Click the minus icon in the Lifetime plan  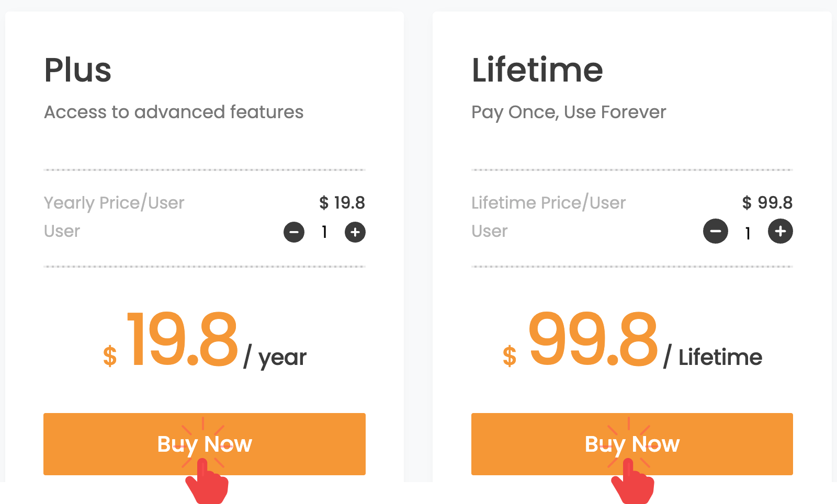pyautogui.click(x=716, y=232)
